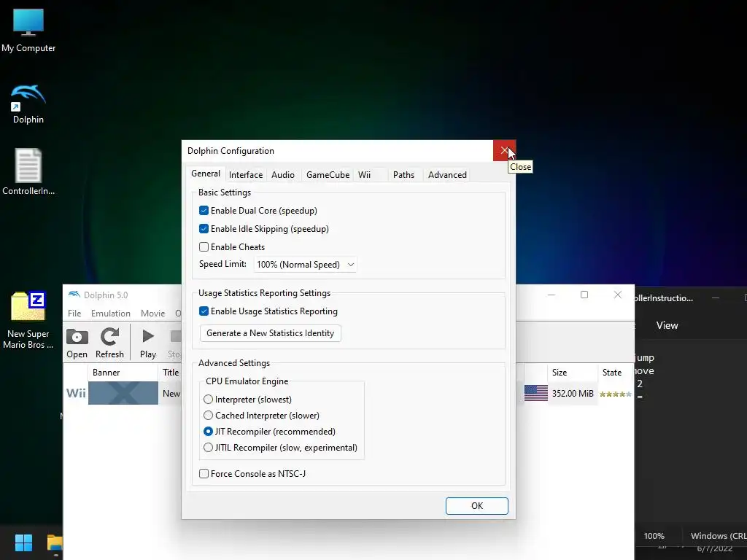747x560 pixels.
Task: Sort game list by State column header
Action: [x=615, y=373]
